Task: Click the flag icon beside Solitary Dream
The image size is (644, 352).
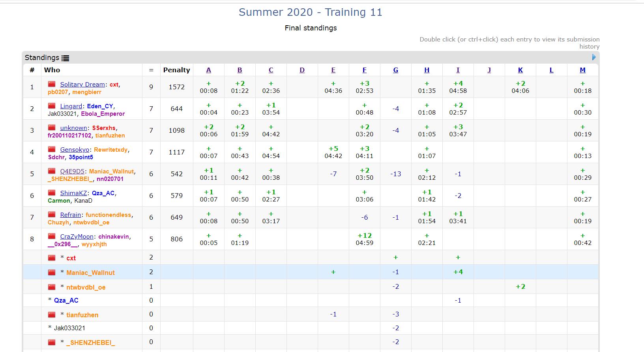Action: coord(52,84)
